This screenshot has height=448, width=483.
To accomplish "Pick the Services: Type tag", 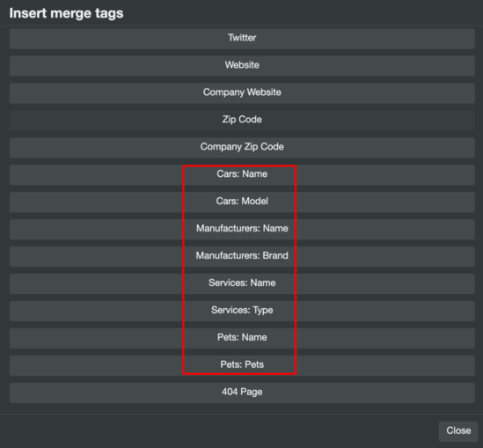I will (242, 311).
